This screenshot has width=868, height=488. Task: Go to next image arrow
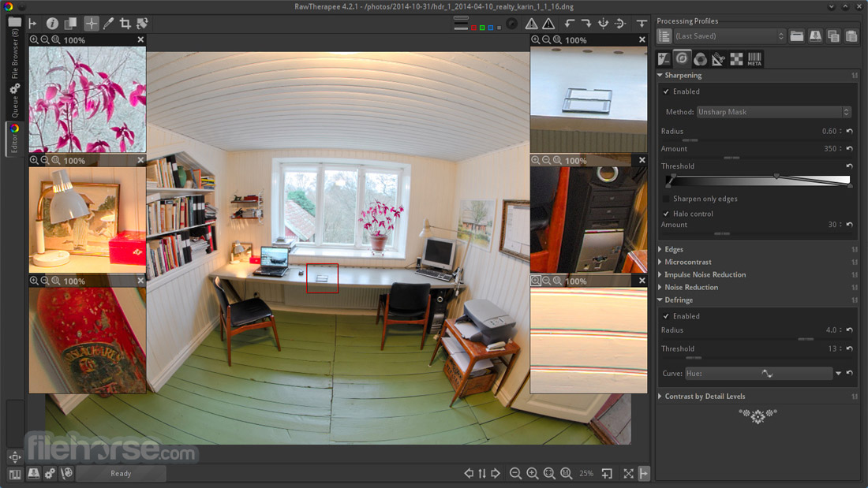tap(496, 474)
